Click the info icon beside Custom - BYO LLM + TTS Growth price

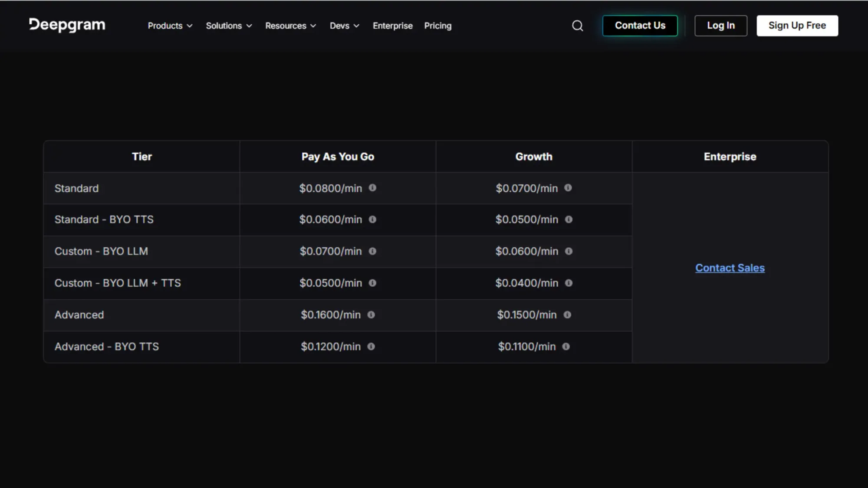[x=569, y=283]
